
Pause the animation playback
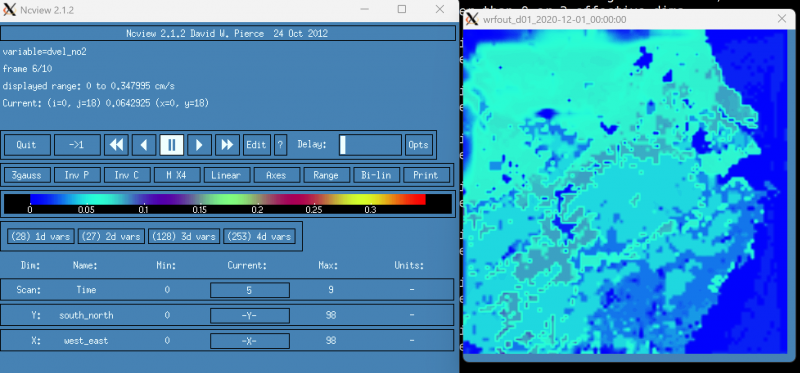click(x=171, y=145)
